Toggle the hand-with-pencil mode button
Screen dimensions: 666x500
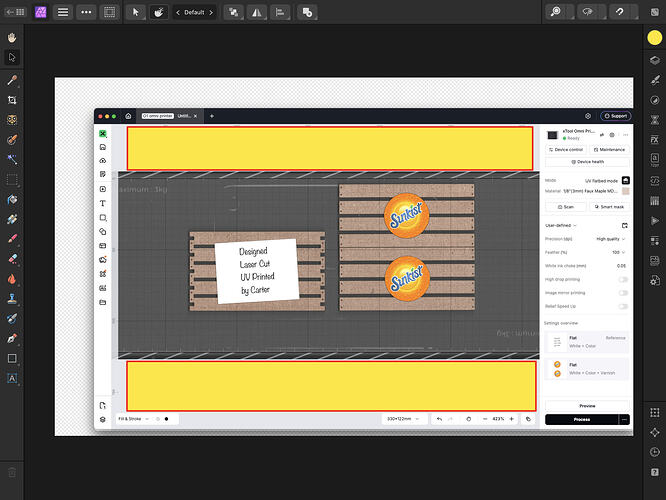pyautogui.click(x=158, y=12)
